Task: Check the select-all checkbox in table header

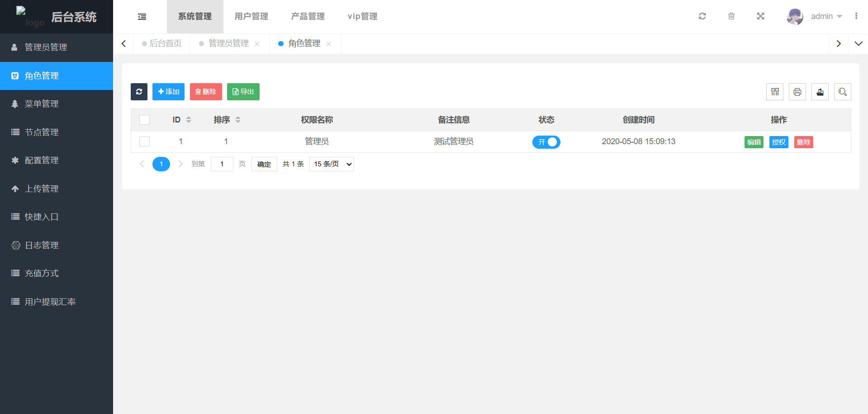Action: (x=145, y=120)
